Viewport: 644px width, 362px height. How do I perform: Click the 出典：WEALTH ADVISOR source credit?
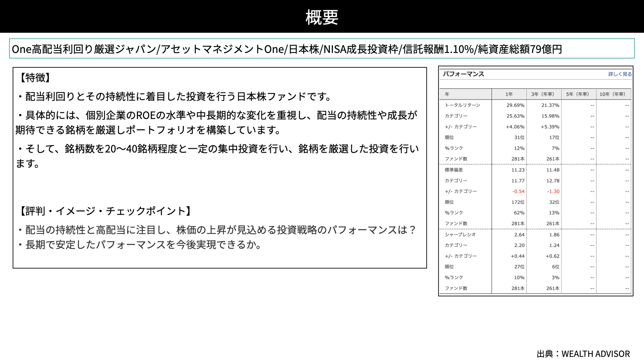[x=583, y=354]
